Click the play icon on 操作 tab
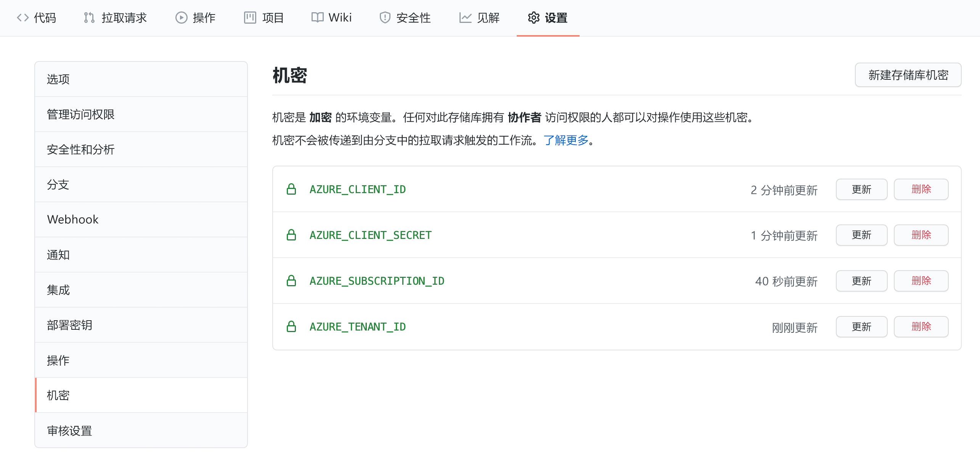This screenshot has height=471, width=980. pos(181,18)
